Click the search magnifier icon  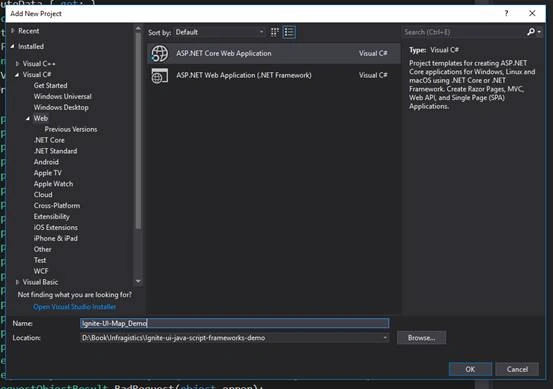pos(530,32)
